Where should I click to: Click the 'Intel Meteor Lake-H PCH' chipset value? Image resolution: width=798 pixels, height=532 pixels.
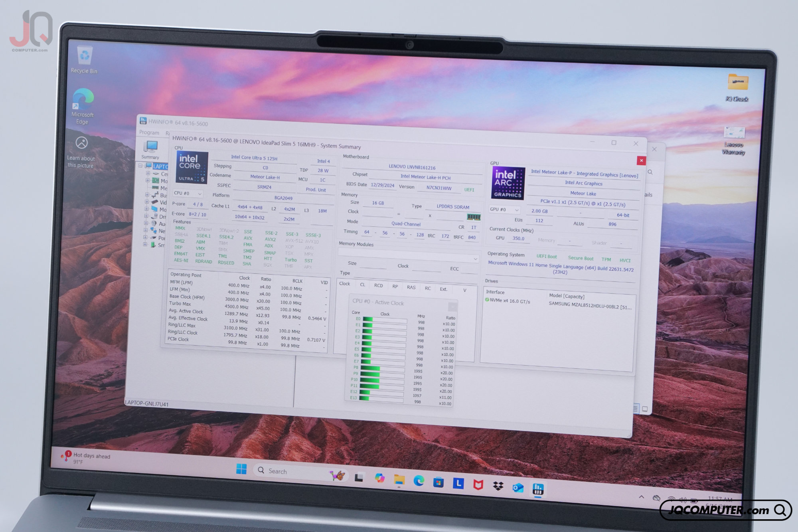tap(425, 177)
